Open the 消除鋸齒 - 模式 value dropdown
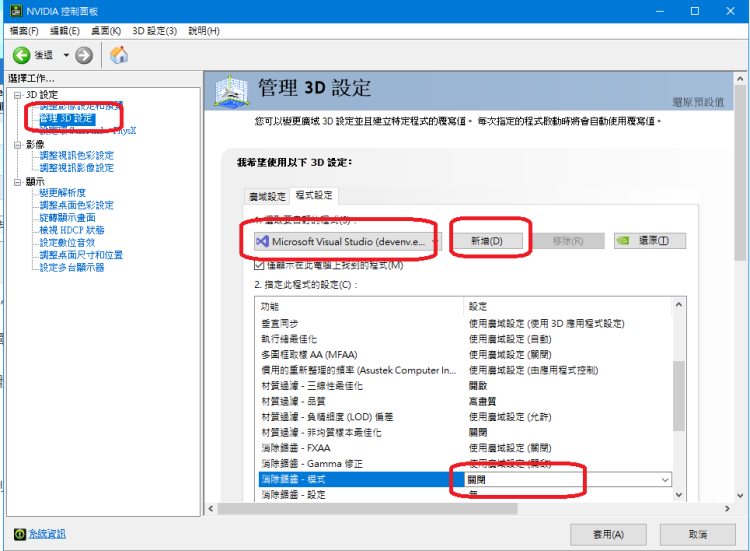 click(x=568, y=479)
